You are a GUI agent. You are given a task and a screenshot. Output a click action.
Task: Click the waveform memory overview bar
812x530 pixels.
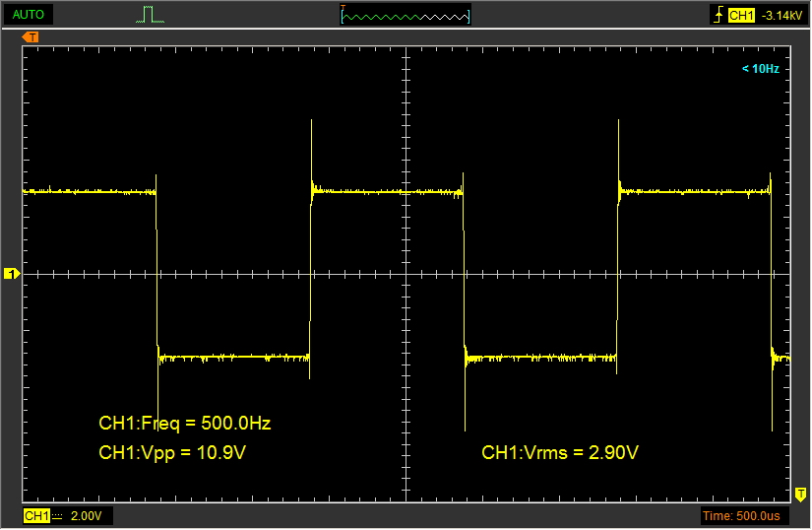406,15
